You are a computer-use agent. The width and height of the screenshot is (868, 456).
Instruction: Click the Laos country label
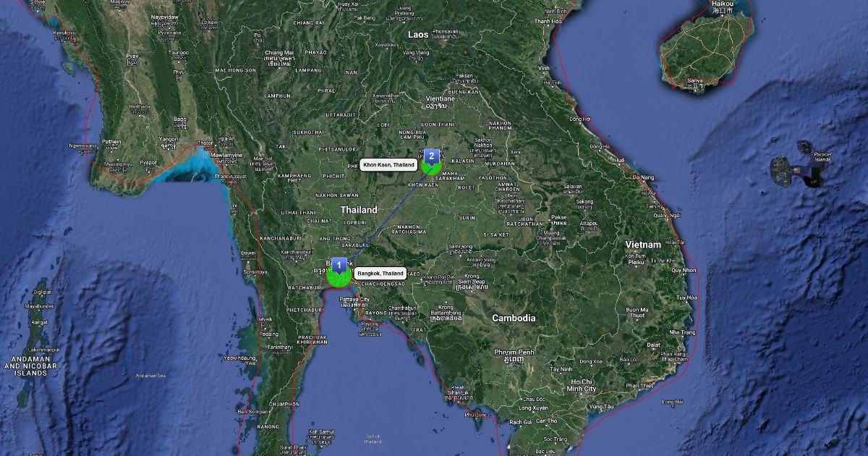point(418,34)
